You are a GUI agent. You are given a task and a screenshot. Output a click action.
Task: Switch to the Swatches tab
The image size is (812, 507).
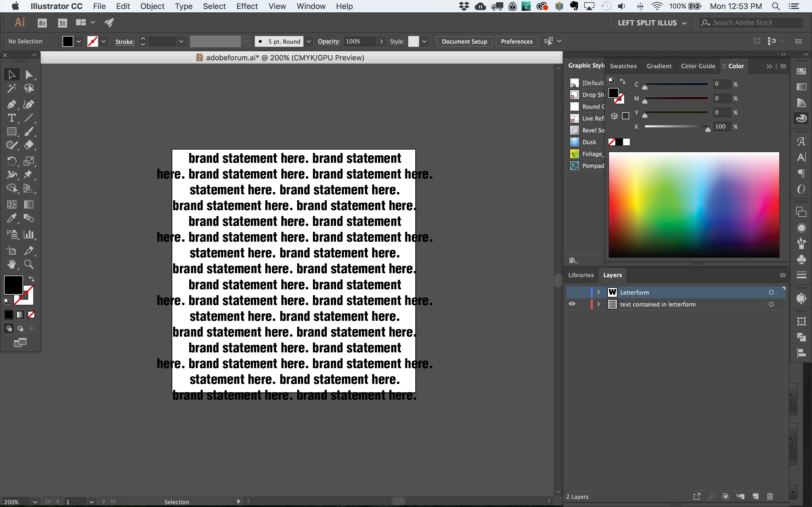pyautogui.click(x=623, y=66)
